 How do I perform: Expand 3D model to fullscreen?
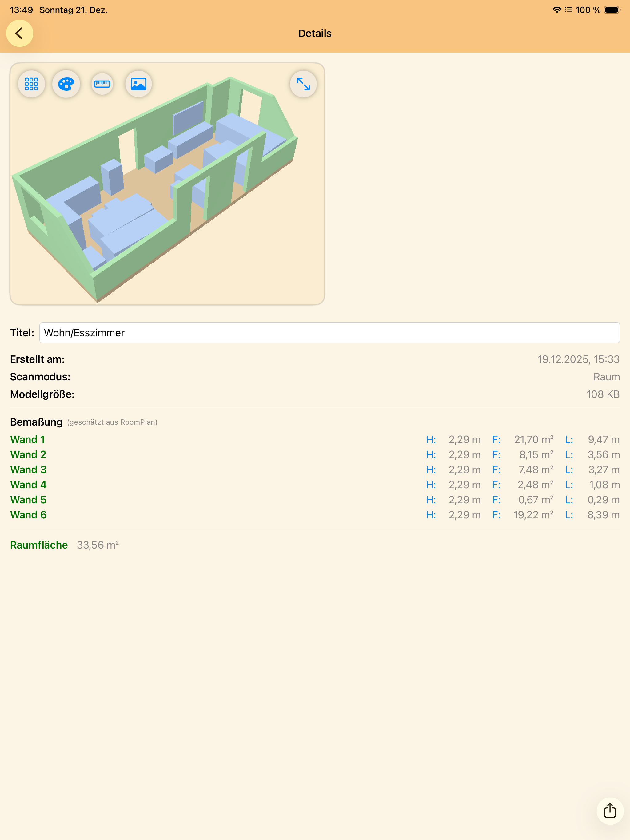(303, 84)
